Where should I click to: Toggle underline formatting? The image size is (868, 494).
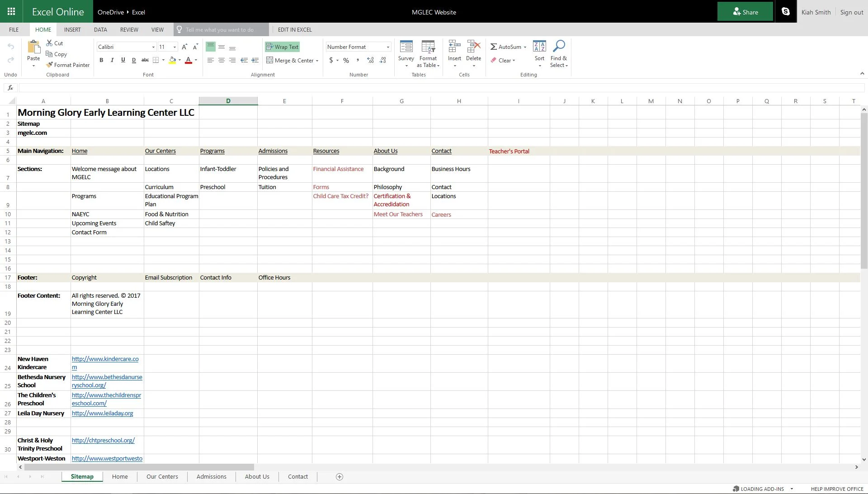[x=123, y=60]
